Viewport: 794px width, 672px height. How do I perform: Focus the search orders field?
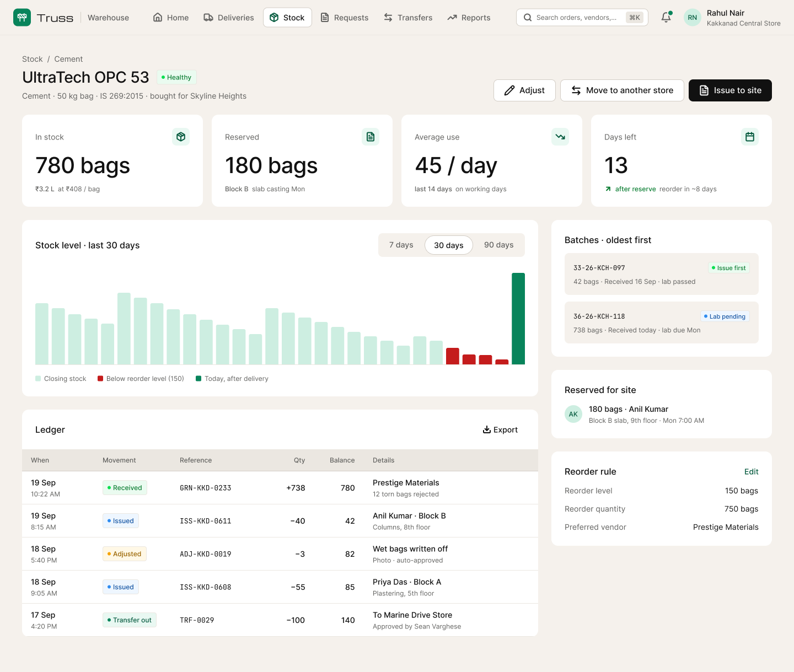point(582,18)
